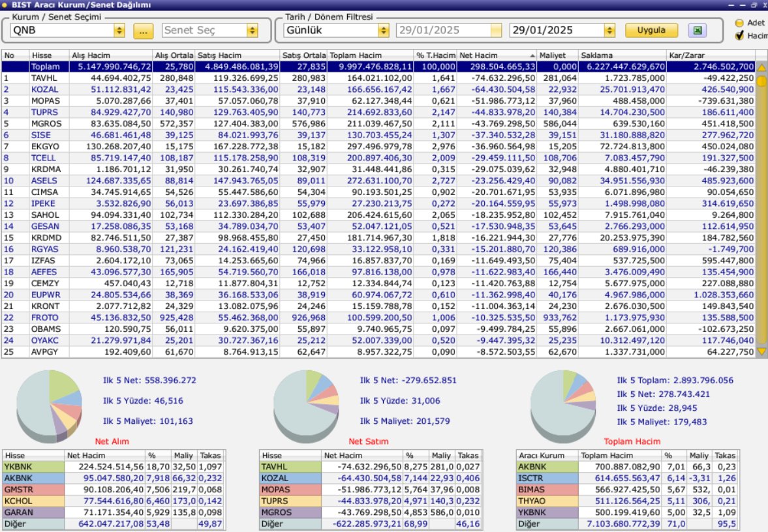Image resolution: width=768 pixels, height=532 pixels.
Task: Select the KOZAL row in main table
Action: (x=378, y=89)
